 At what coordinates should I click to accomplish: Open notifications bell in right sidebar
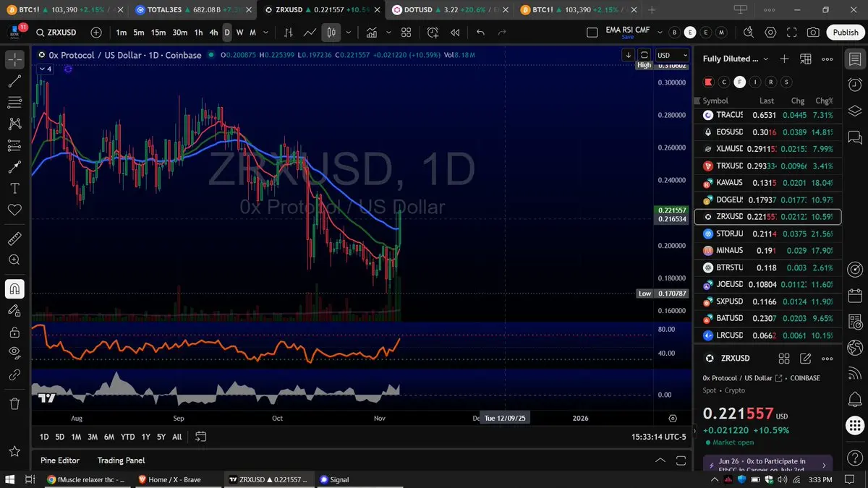click(x=854, y=399)
